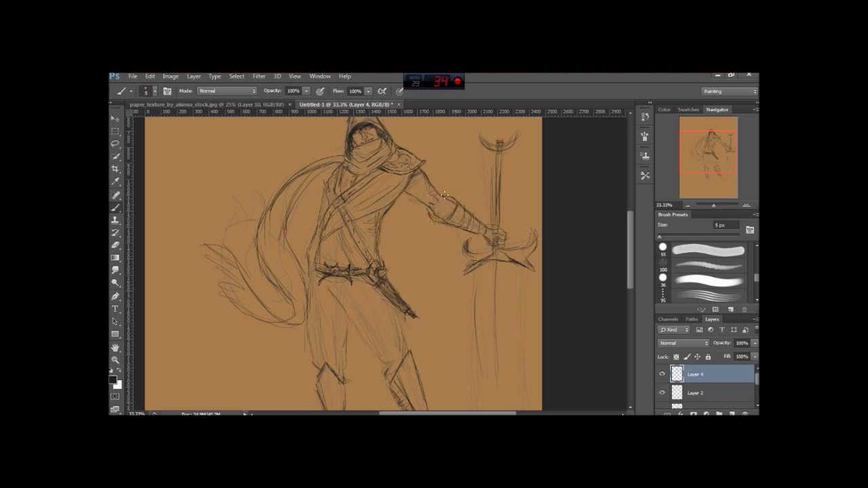Open the Brush Preset picker arrow
The image size is (868, 488).
(x=155, y=91)
